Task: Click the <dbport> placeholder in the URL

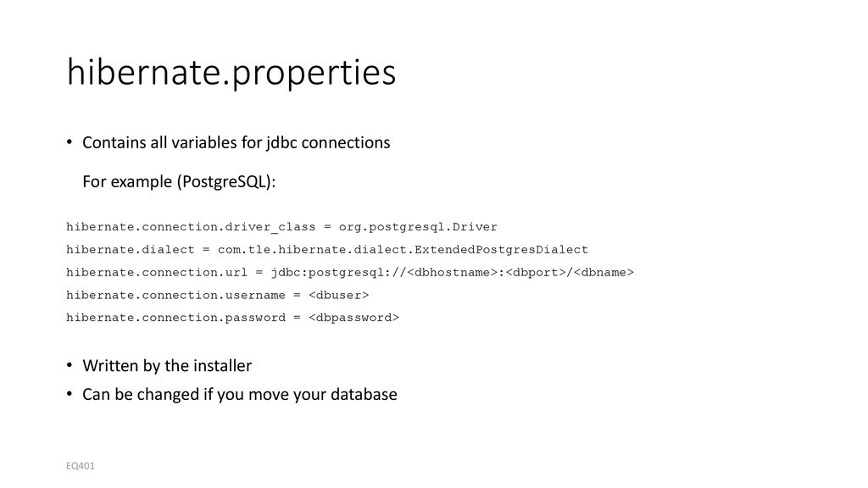Action: [536, 272]
